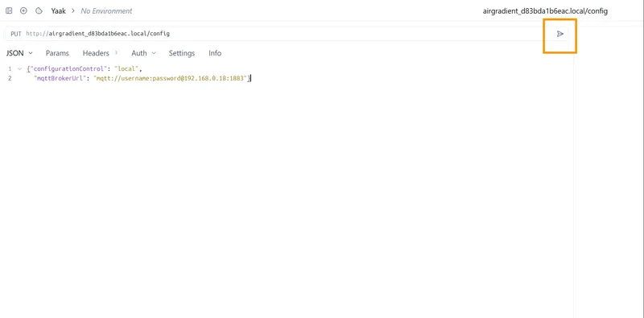Switch to the Settings tab
This screenshot has width=644, height=318.
[182, 53]
